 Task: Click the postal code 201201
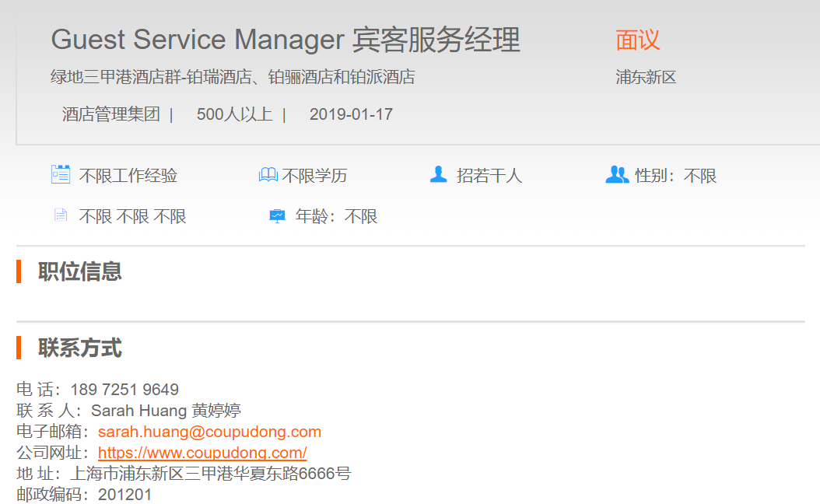coord(125,495)
